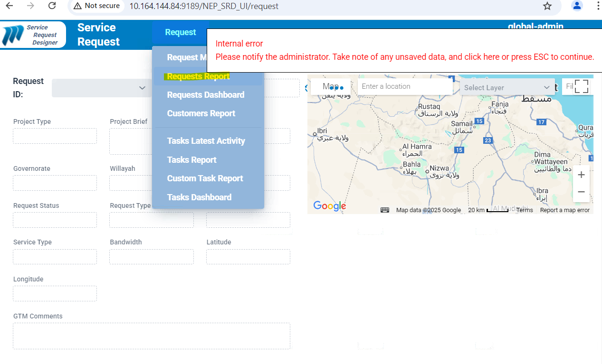Image resolution: width=602 pixels, height=364 pixels.
Task: Click Report a map error link
Action: pos(564,210)
